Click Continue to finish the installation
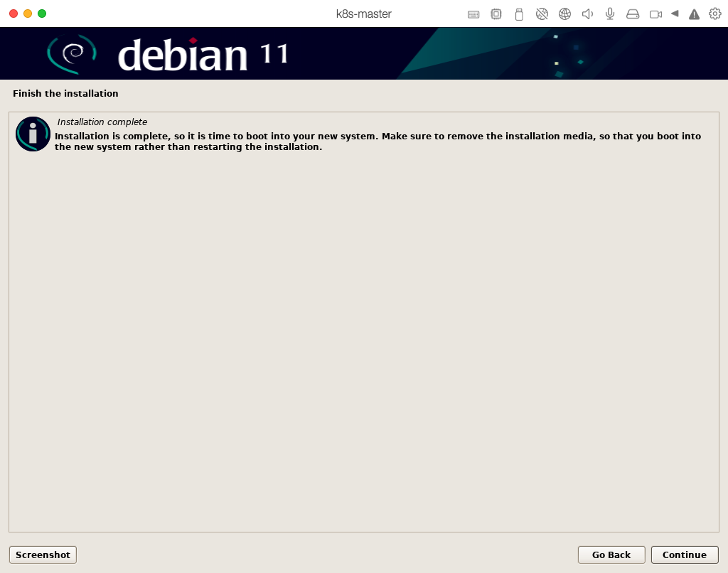The width and height of the screenshot is (728, 573). pos(685,555)
